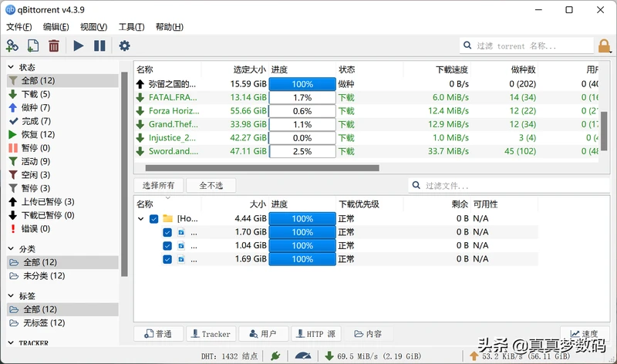Select the 做种 (7) status filter
This screenshot has height=364, width=617.
pyautogui.click(x=62, y=107)
